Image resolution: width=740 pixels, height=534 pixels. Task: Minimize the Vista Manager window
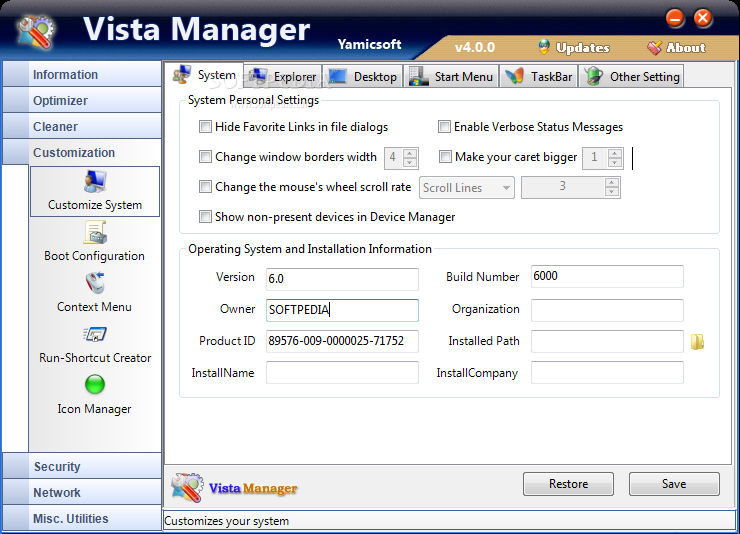[675, 19]
